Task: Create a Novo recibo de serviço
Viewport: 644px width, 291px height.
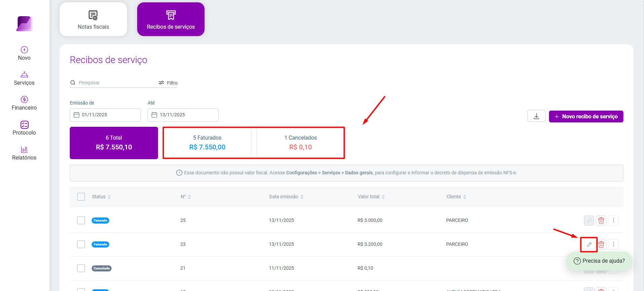Action: pos(586,116)
